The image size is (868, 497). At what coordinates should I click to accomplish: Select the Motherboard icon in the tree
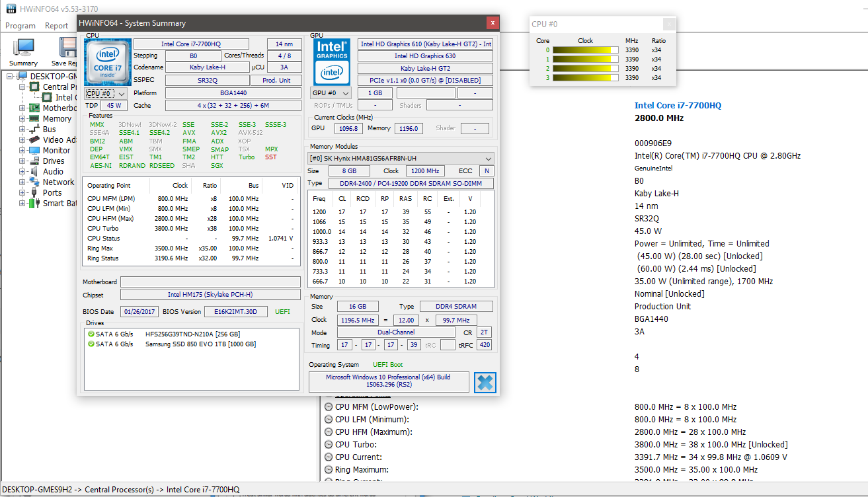tap(35, 108)
